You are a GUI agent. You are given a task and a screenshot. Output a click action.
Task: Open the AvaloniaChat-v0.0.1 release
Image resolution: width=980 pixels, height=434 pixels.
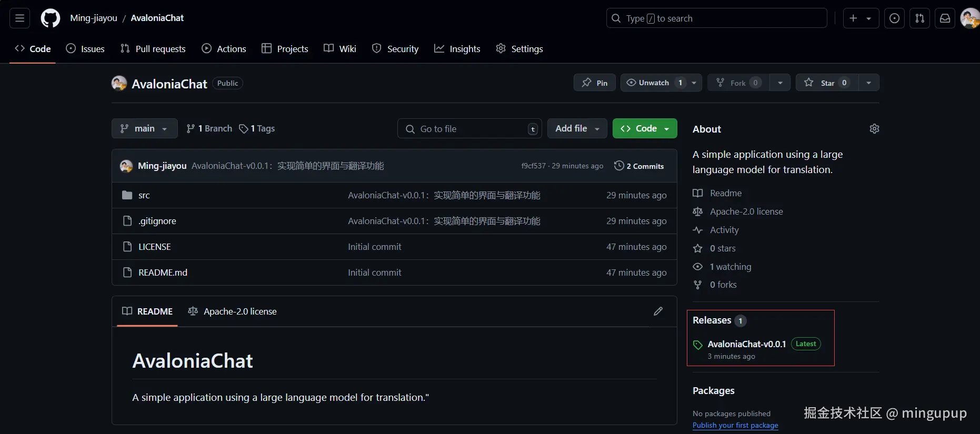[747, 344]
